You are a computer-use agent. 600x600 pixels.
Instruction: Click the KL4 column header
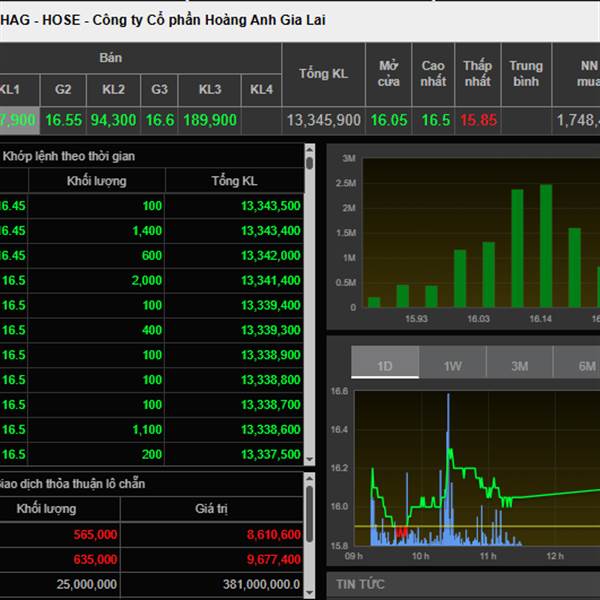[261, 90]
